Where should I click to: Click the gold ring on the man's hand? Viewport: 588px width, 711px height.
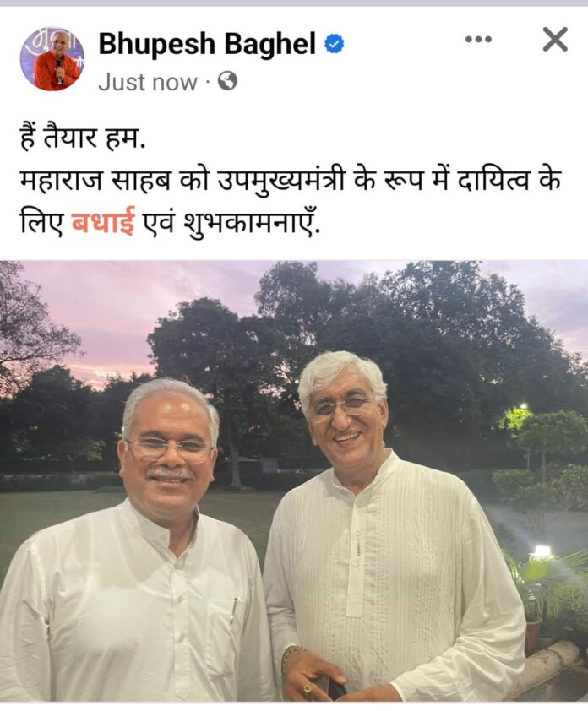tap(308, 689)
